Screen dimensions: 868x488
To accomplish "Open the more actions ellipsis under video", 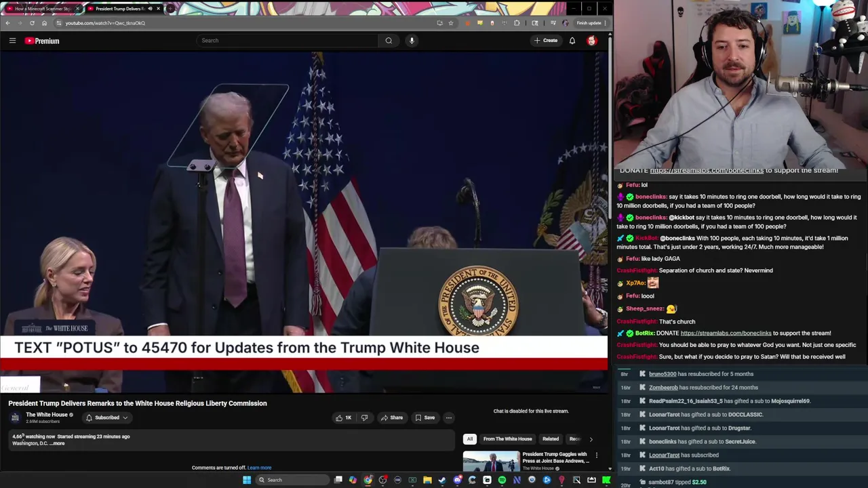I will tap(448, 418).
